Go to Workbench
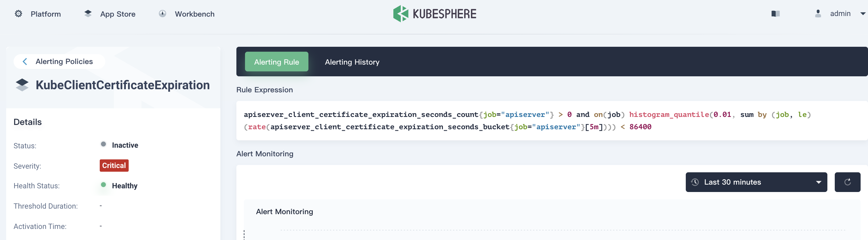This screenshot has width=868, height=240. 195,14
